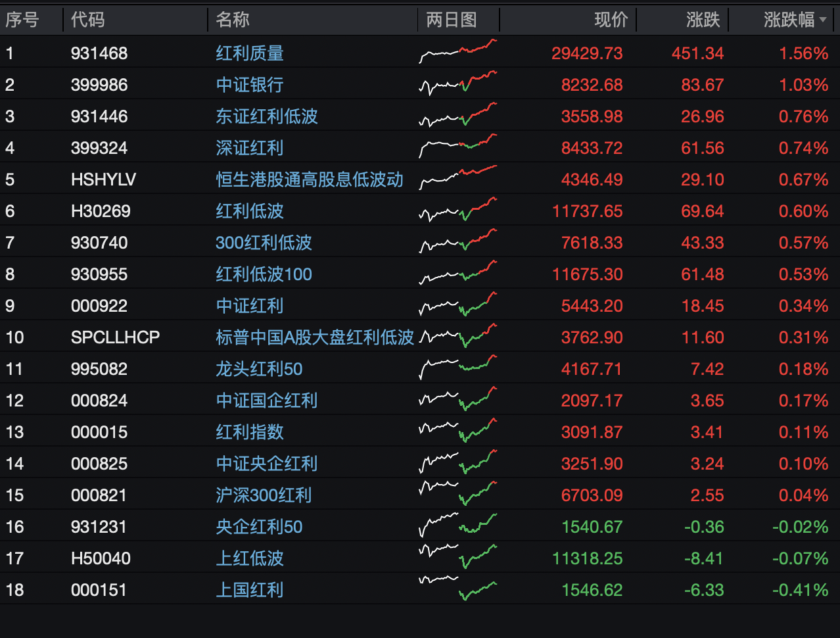Select code H50040
The width and height of the screenshot is (840, 638).
pyautogui.click(x=101, y=558)
